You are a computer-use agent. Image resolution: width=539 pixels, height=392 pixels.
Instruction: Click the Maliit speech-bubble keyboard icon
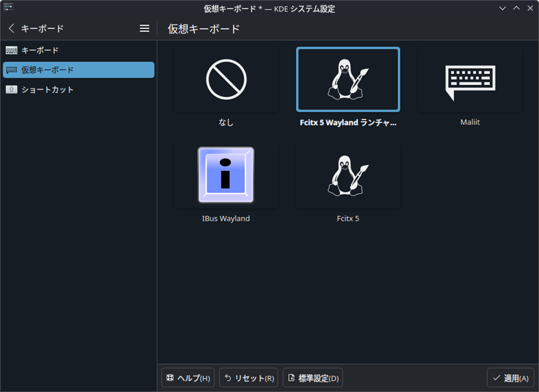(x=469, y=79)
